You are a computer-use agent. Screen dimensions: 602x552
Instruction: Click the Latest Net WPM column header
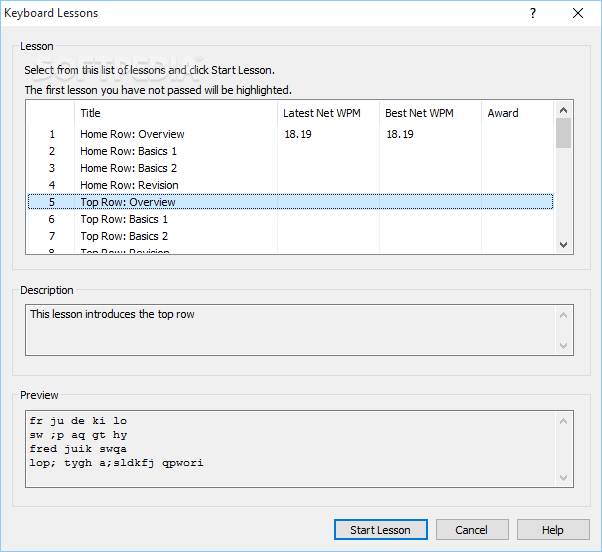pyautogui.click(x=328, y=113)
